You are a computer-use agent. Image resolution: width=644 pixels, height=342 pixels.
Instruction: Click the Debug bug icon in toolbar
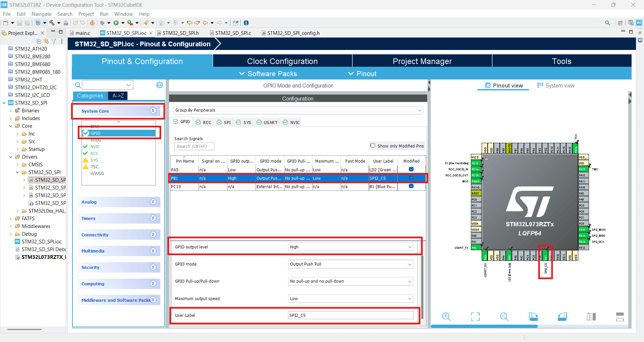pos(102,23)
